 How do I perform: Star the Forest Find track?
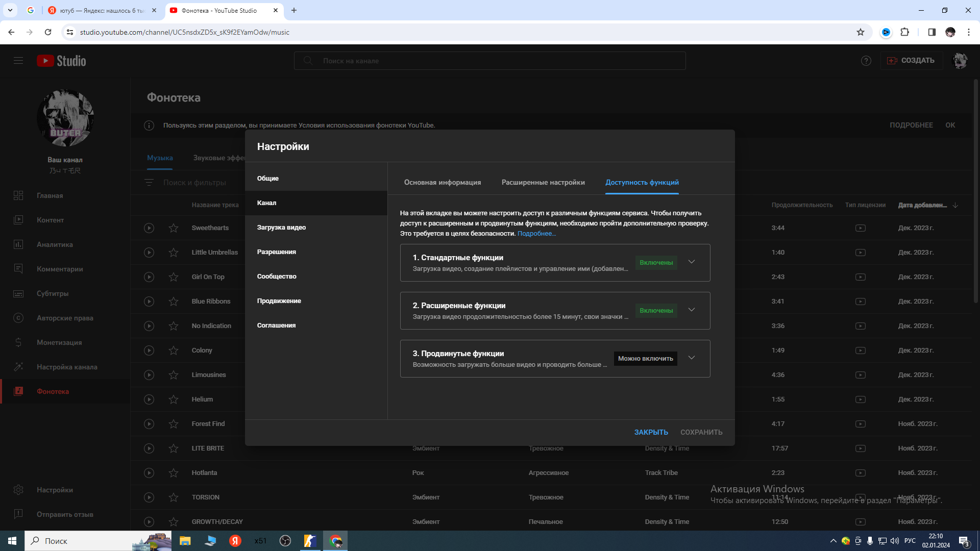174,424
